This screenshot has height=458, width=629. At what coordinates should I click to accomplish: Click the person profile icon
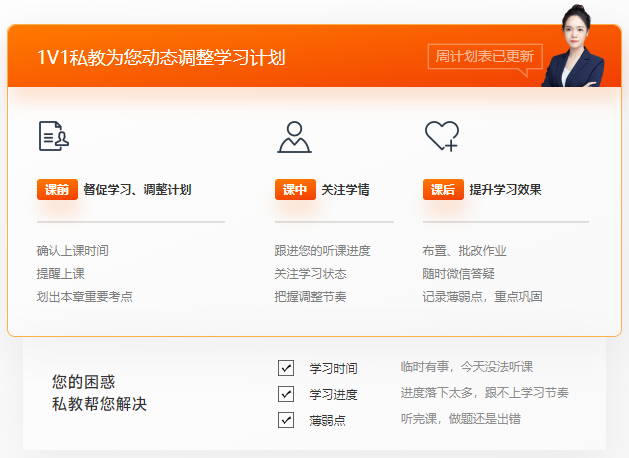[x=294, y=136]
